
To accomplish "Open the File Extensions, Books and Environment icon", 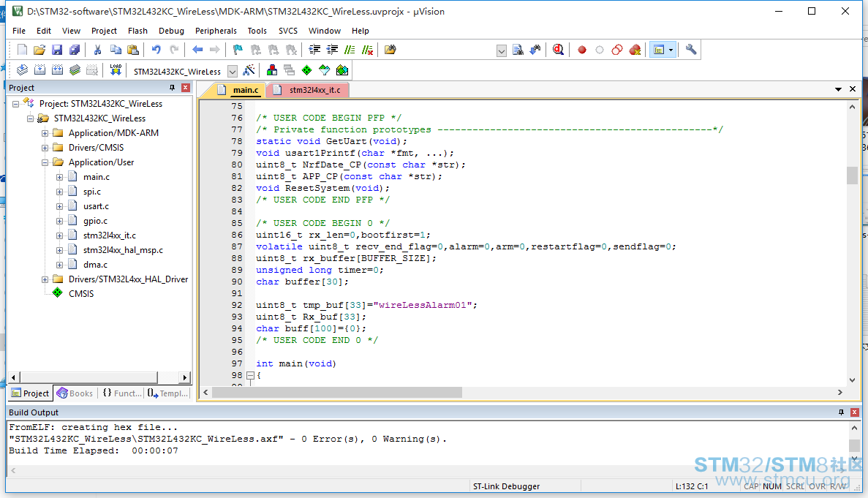I will point(272,70).
